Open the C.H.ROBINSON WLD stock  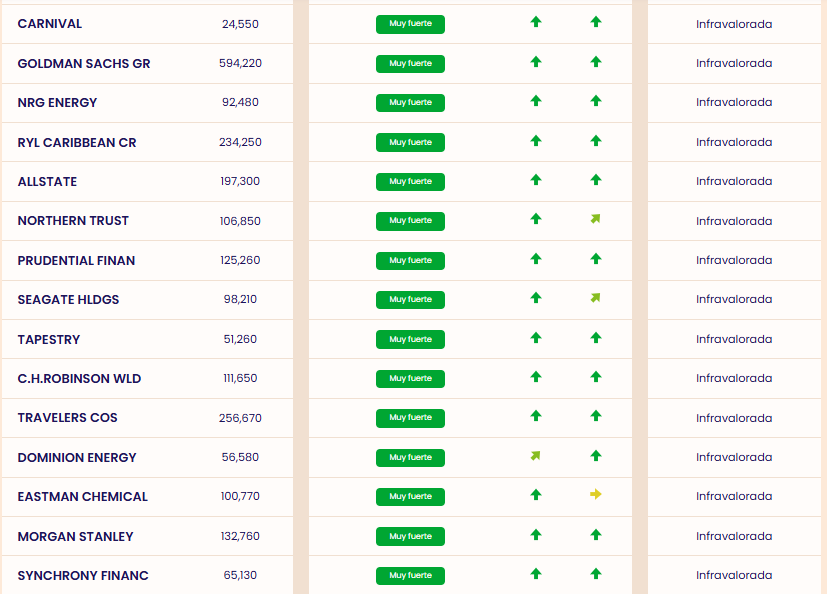click(80, 379)
